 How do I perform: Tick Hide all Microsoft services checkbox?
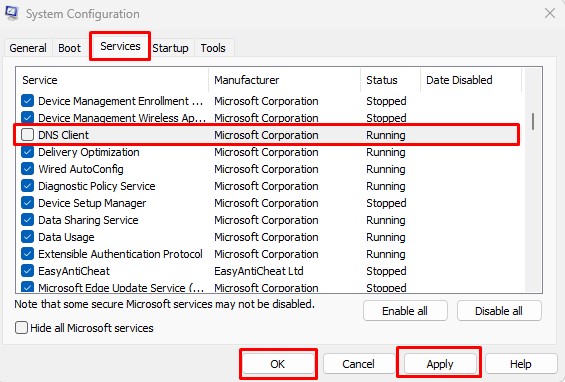point(21,328)
